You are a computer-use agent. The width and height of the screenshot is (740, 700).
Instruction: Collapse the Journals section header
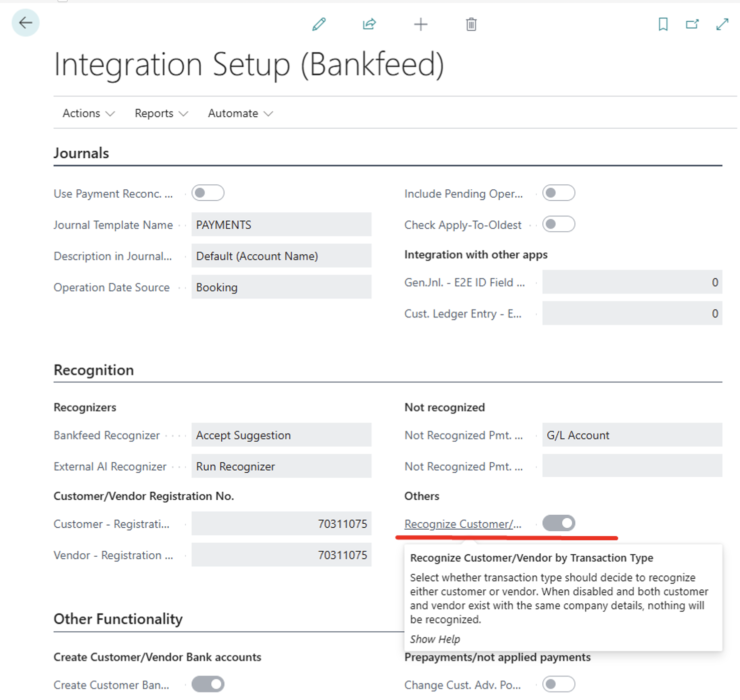(81, 153)
